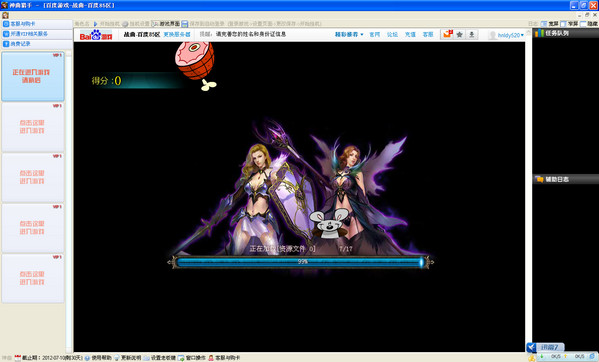
Task: Click the save auto-login floppy disk icon
Action: (x=185, y=24)
